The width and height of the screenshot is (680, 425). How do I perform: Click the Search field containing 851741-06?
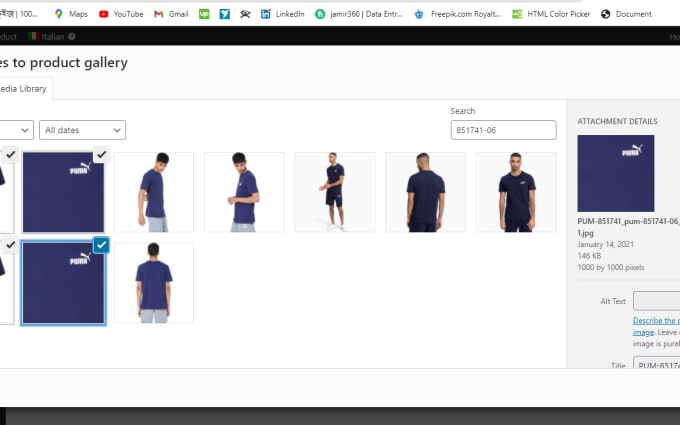[x=503, y=130]
